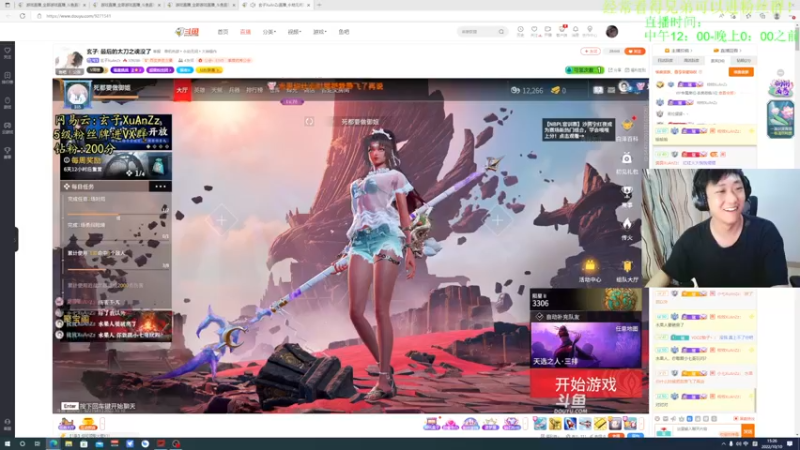Click the browser refresh icon
Viewport: 800px width, 450px height.
tap(22, 16)
